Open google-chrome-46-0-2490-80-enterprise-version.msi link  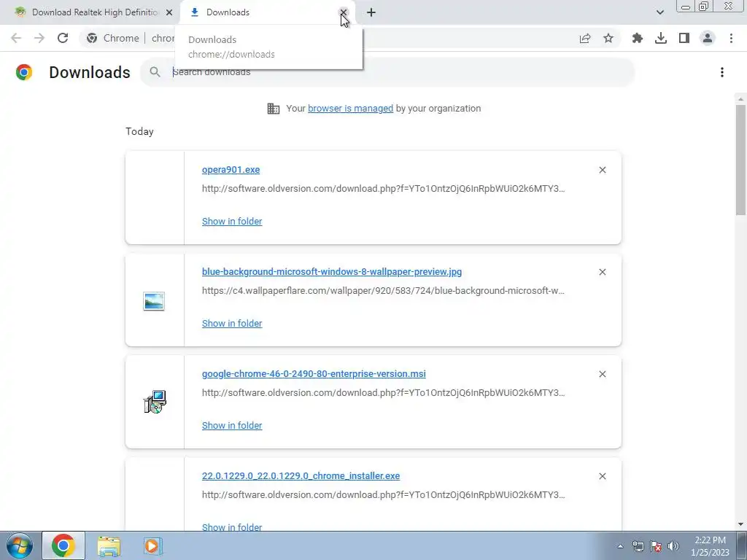(314, 374)
